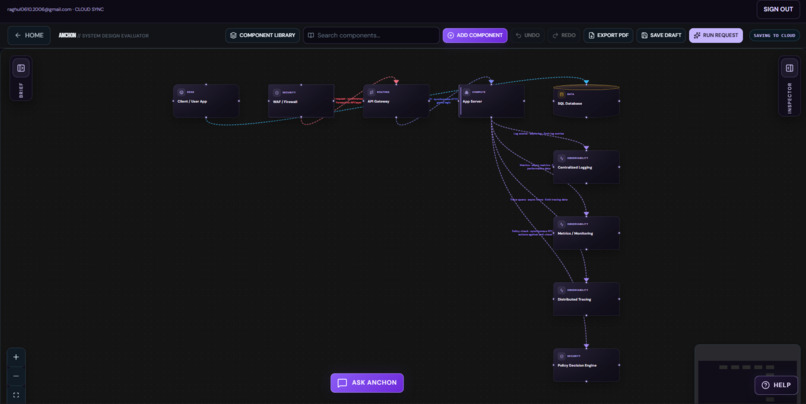This screenshot has height=404, width=806.
Task: Click the account email Cloud Sync text
Action: [56, 9]
